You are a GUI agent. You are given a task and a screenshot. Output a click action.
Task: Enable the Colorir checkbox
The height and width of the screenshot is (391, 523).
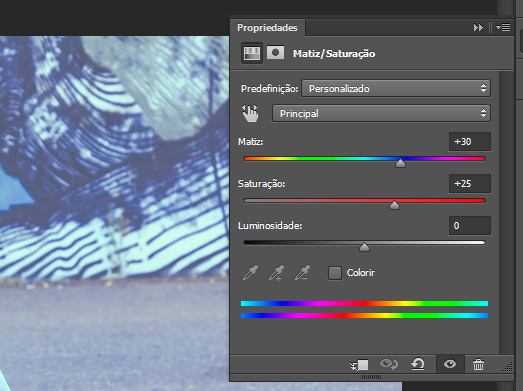(x=335, y=273)
